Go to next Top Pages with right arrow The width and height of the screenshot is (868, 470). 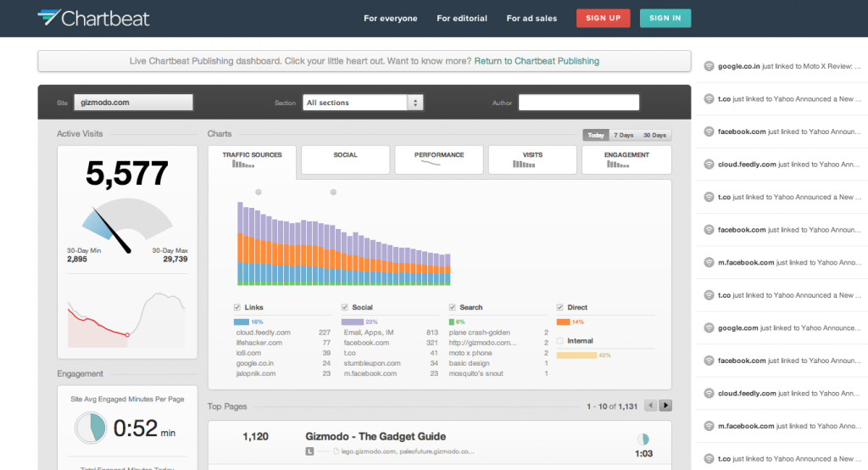pyautogui.click(x=666, y=406)
